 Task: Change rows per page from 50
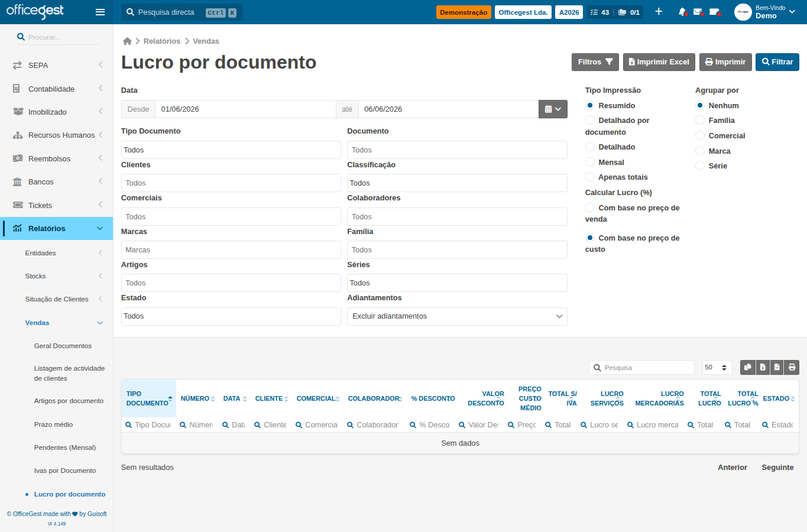click(717, 368)
